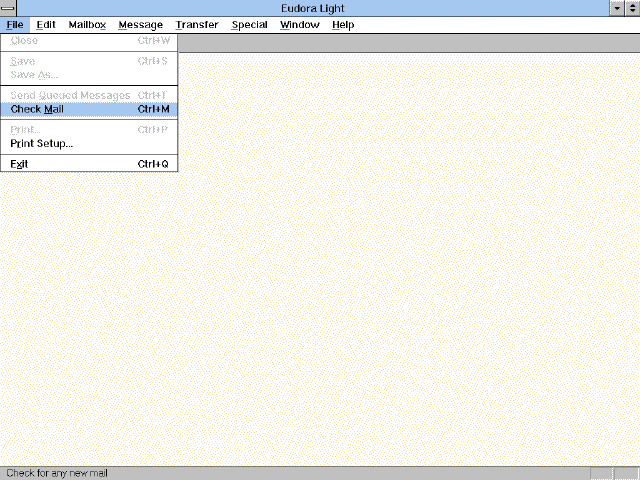Screen dimensions: 640x480
Task: Open the Edit menu
Action: (x=46, y=25)
